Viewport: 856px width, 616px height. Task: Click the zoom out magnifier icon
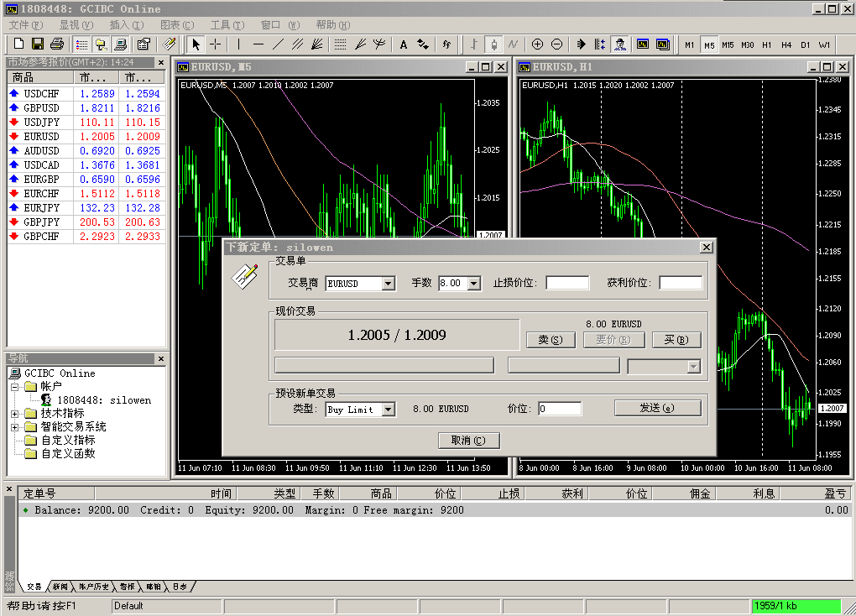[x=556, y=44]
